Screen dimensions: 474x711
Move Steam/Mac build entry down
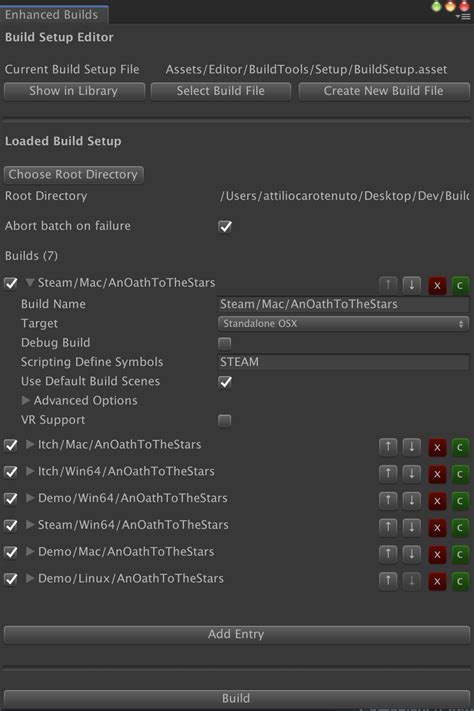[x=411, y=285]
